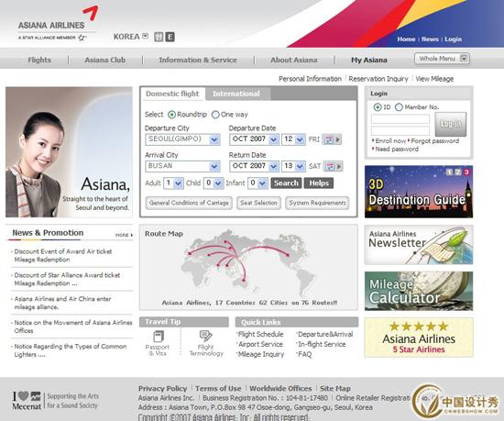Open the Asiana Club menu
This screenshot has height=421, width=504.
point(104,60)
